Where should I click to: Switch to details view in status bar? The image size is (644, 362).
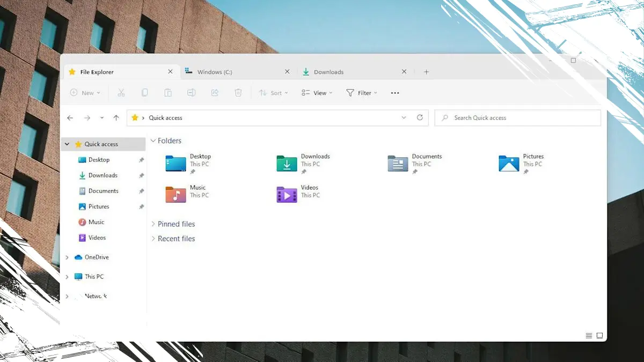(589, 335)
